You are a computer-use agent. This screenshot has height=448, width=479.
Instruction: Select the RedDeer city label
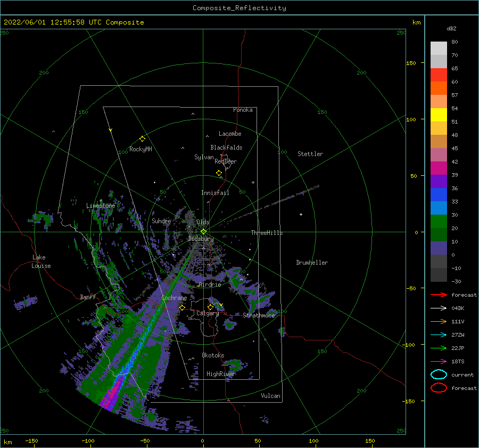[226, 161]
